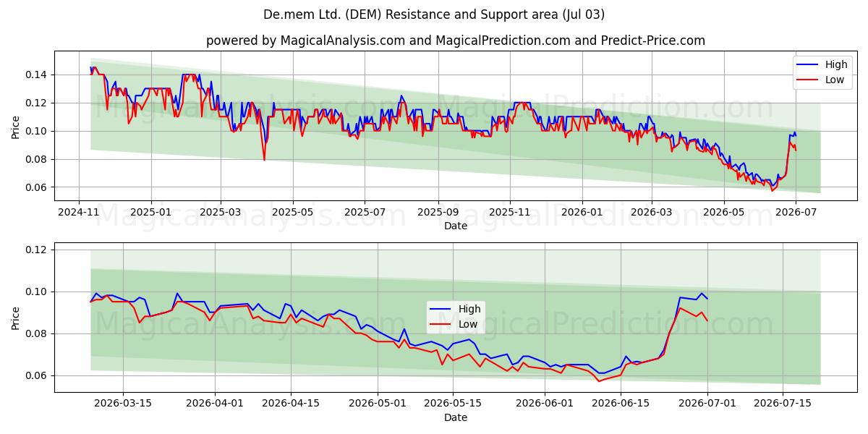The image size is (868, 434).
Task: Click the '2026-03' tick label on top chart
Action: 652,212
